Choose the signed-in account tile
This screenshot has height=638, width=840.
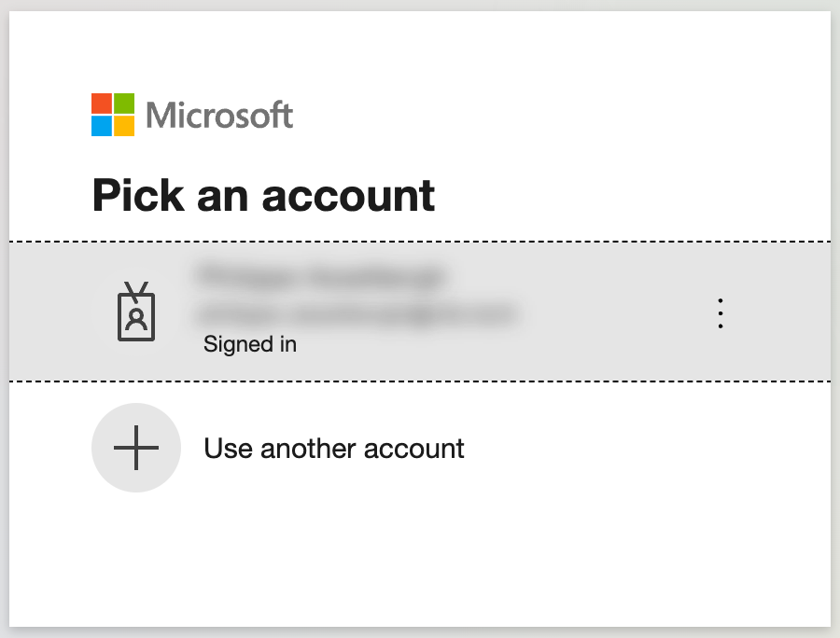click(x=420, y=312)
